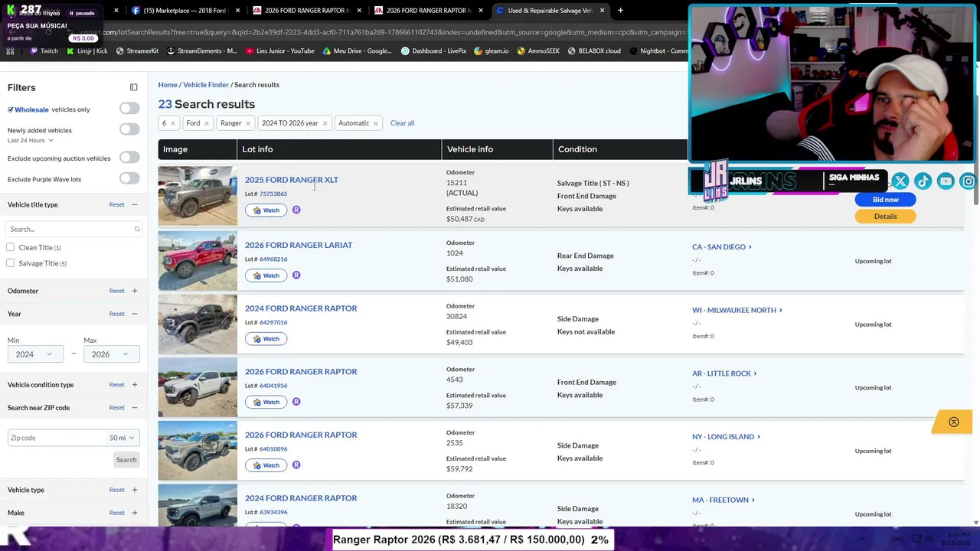Watch the 2024 Ranger Raptor lot 64297016
Viewport: 980px width, 551px height.
(x=266, y=339)
